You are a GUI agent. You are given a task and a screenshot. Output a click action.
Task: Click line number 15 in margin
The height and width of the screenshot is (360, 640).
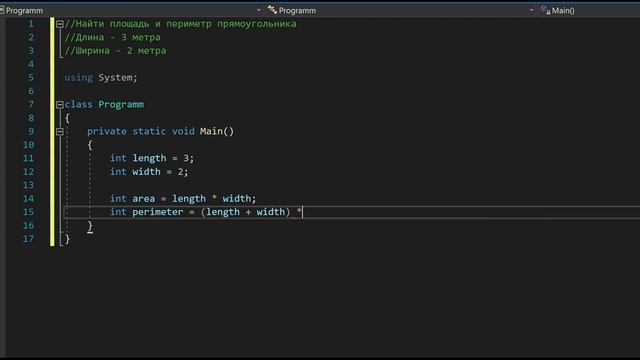coord(28,212)
